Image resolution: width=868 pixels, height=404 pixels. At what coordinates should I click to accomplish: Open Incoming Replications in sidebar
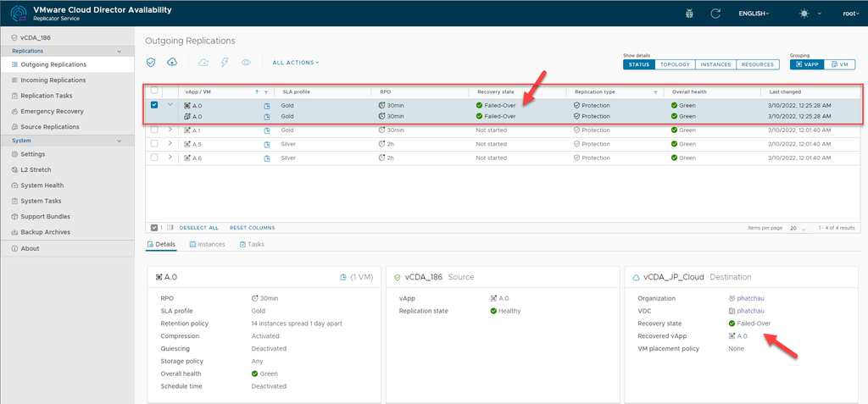pos(53,80)
